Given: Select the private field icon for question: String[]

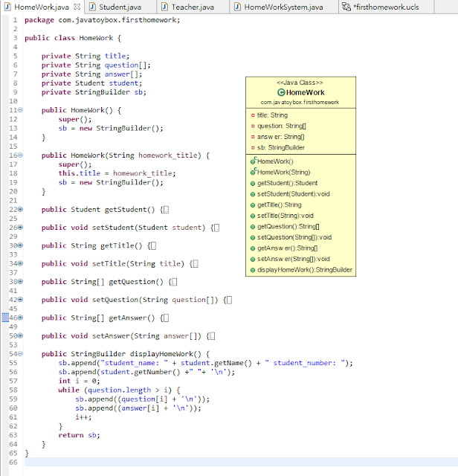Looking at the screenshot, I should 253,126.
